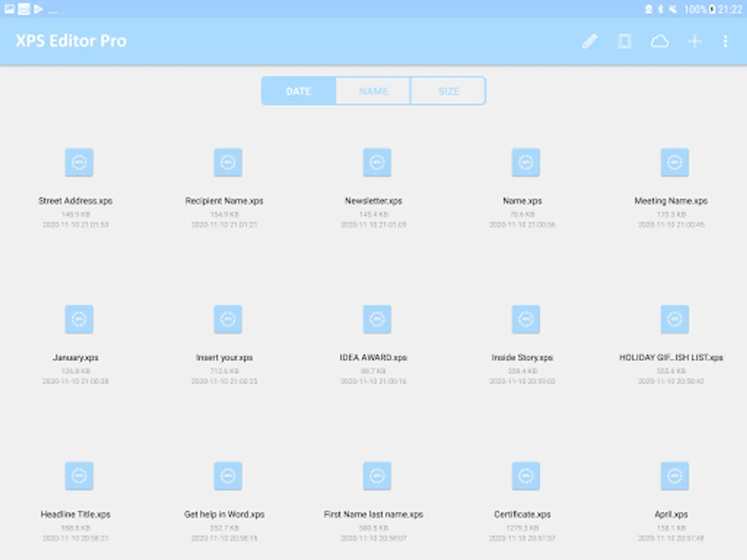Sort files by DATE tab
Image resolution: width=747 pixels, height=560 pixels.
coord(298,91)
